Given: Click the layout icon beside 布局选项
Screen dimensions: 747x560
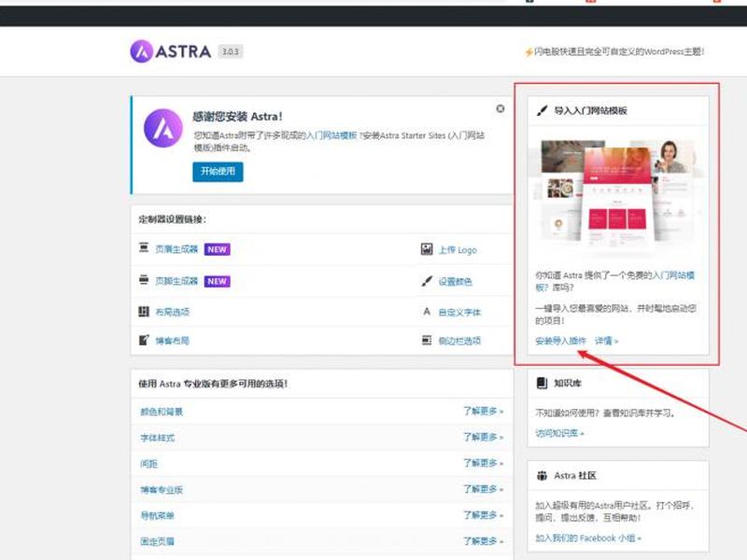Looking at the screenshot, I should click(144, 312).
